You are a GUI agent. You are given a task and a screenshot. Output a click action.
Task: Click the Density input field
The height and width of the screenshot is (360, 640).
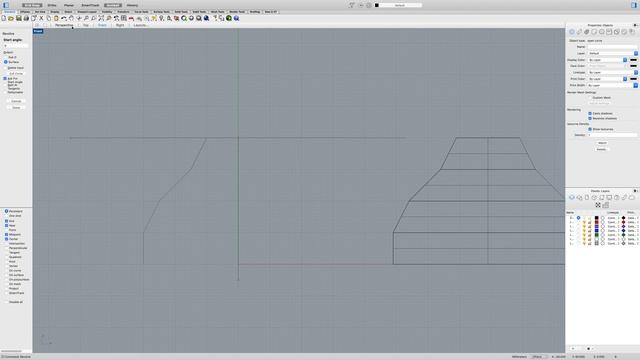613,135
